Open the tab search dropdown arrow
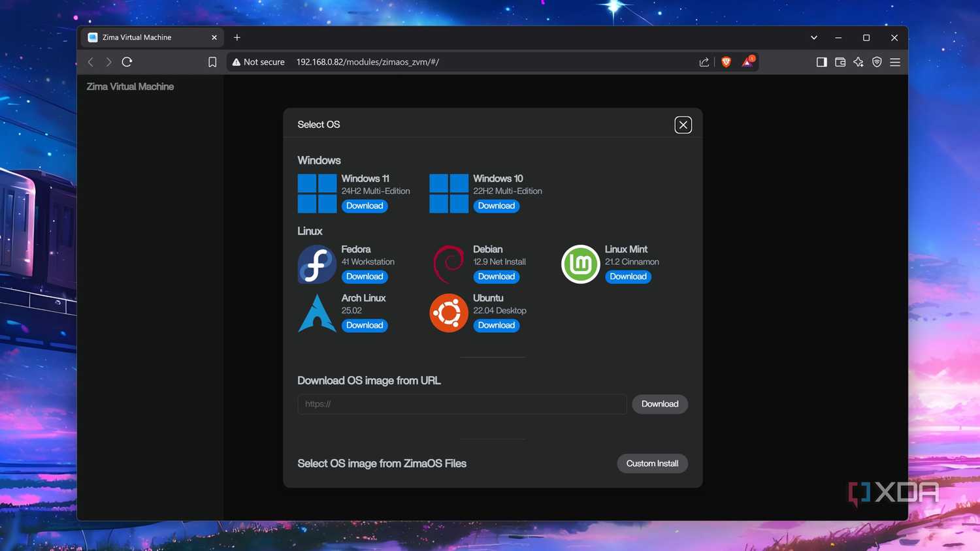Screen dimensions: 980x551 click(814, 38)
